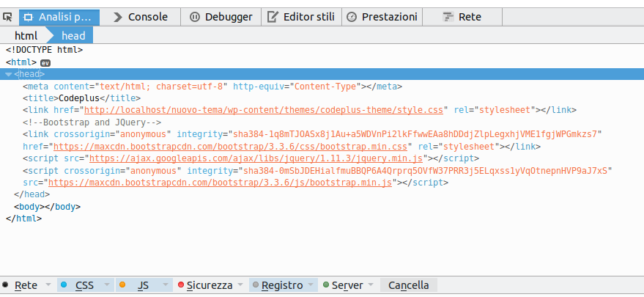Open the Sicurezza filter dropdown arrow
This screenshot has height=297, width=644.
click(240, 285)
